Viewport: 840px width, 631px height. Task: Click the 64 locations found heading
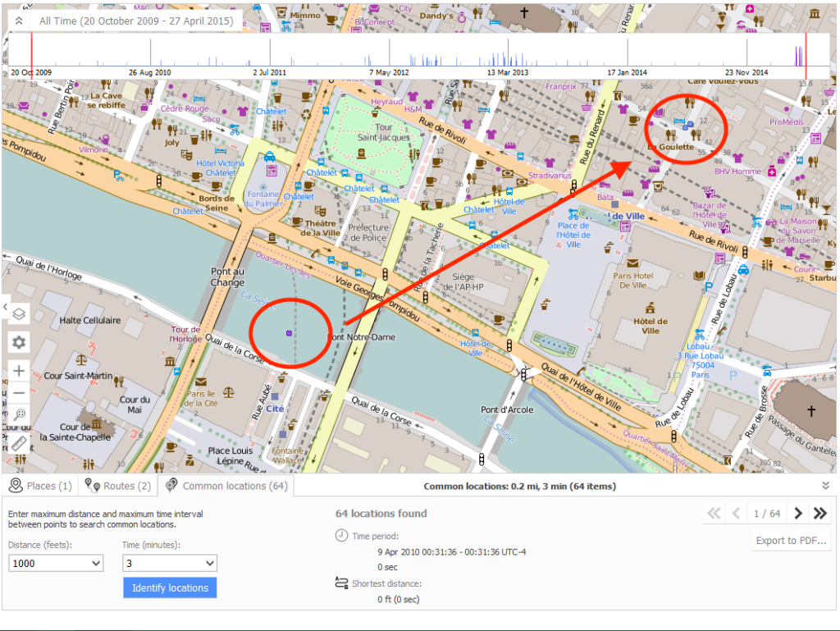tap(381, 513)
